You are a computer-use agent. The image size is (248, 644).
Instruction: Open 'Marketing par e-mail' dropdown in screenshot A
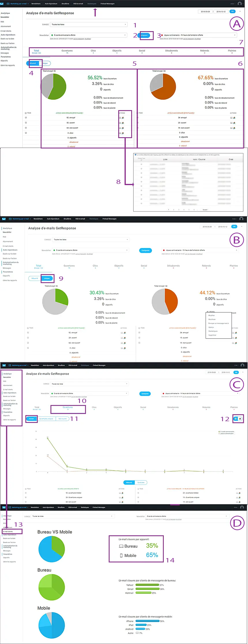click(x=19, y=4)
